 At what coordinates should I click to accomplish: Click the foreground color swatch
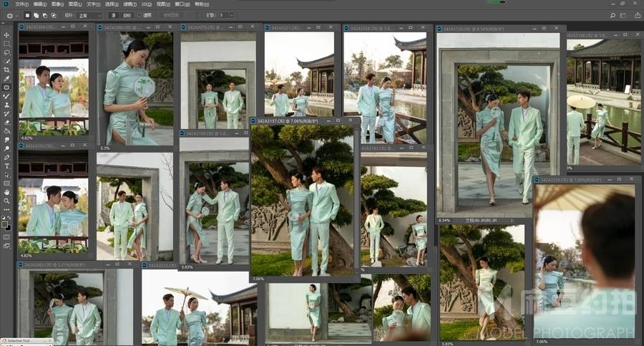coord(5,224)
